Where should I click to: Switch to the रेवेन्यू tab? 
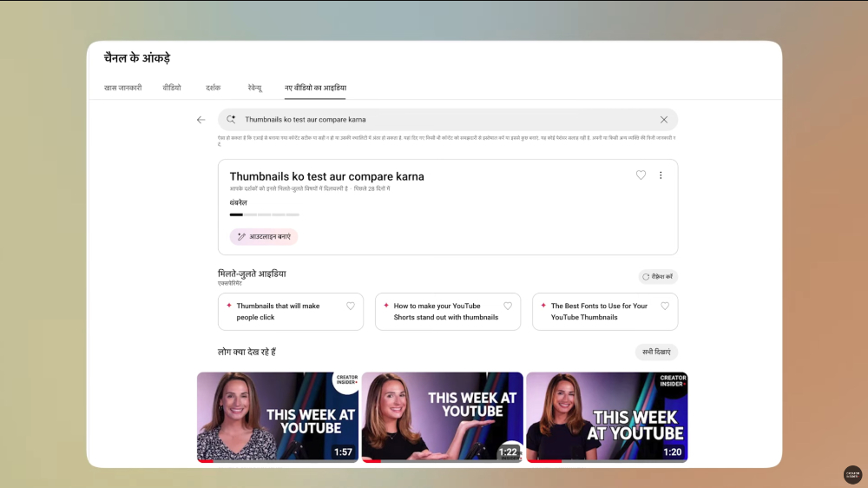[254, 88]
